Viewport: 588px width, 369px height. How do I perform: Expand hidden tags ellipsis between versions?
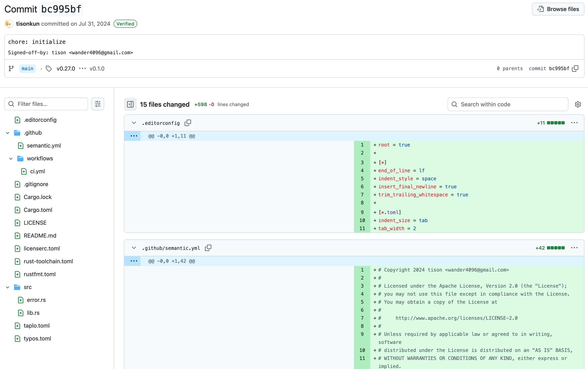[82, 69]
